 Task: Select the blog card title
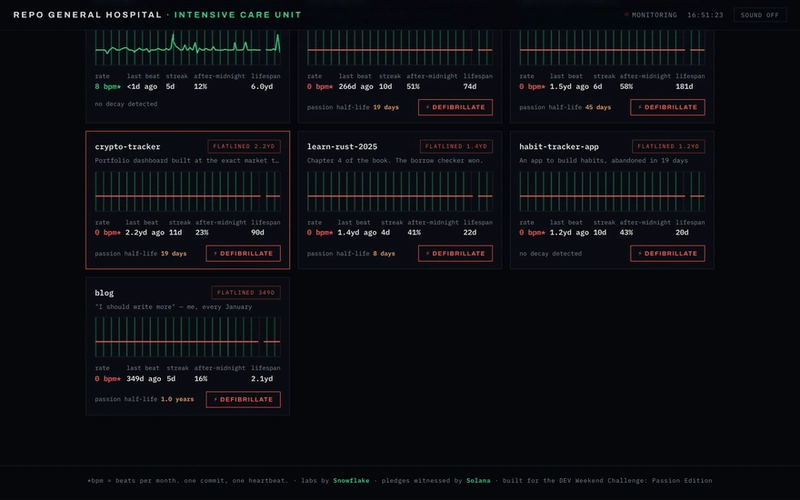(x=104, y=293)
